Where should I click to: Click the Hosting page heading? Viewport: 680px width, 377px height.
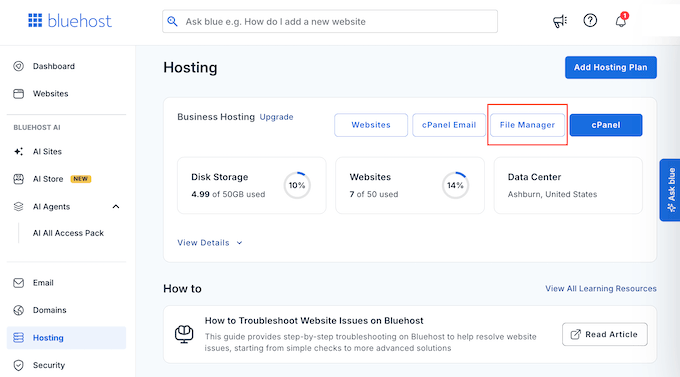[x=190, y=68]
